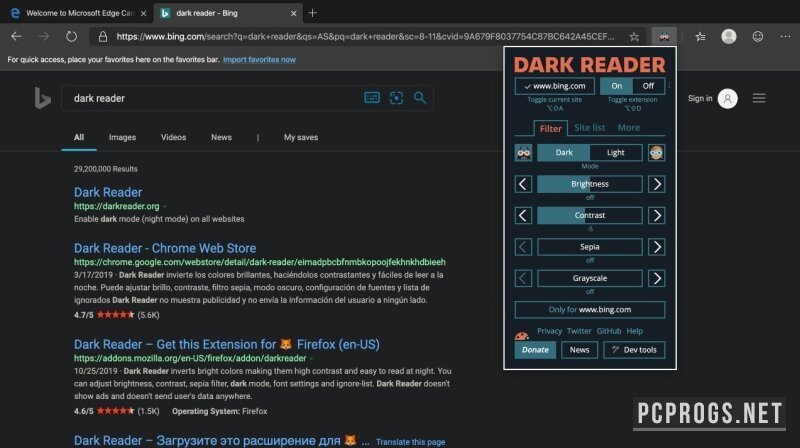Open Edge Settings and more menu
800x448 pixels.
pyautogui.click(x=785, y=36)
